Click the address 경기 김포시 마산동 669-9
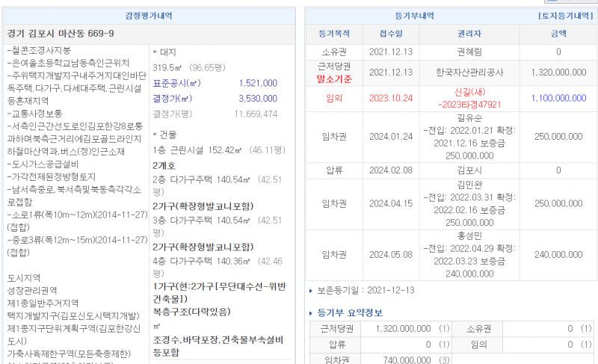The width and height of the screenshot is (598, 364). point(61,34)
